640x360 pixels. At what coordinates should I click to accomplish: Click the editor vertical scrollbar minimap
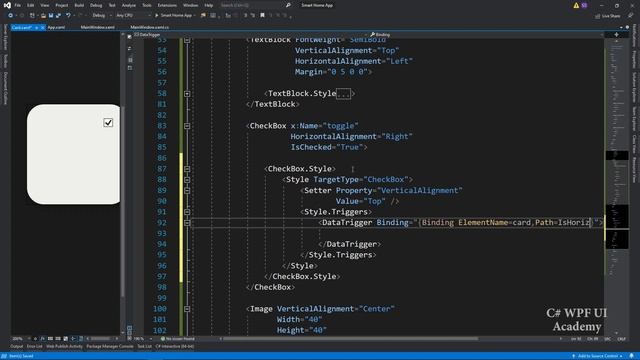(617, 186)
